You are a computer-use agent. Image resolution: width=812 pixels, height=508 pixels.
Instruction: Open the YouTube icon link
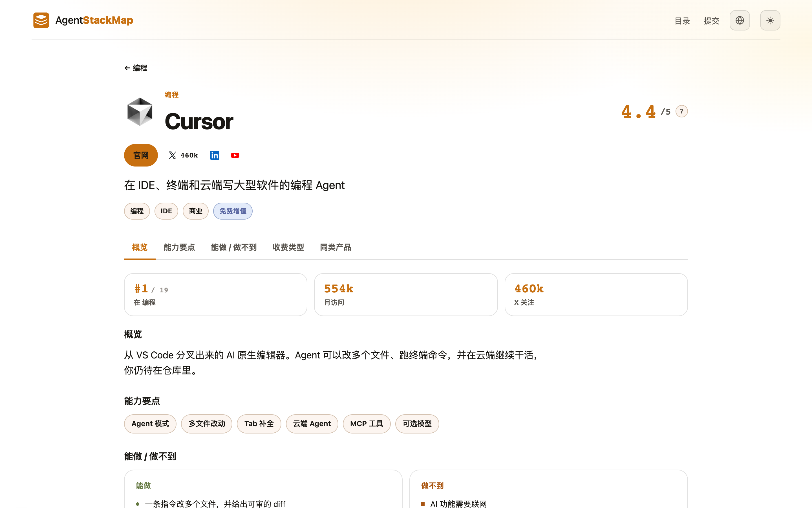pyautogui.click(x=235, y=155)
